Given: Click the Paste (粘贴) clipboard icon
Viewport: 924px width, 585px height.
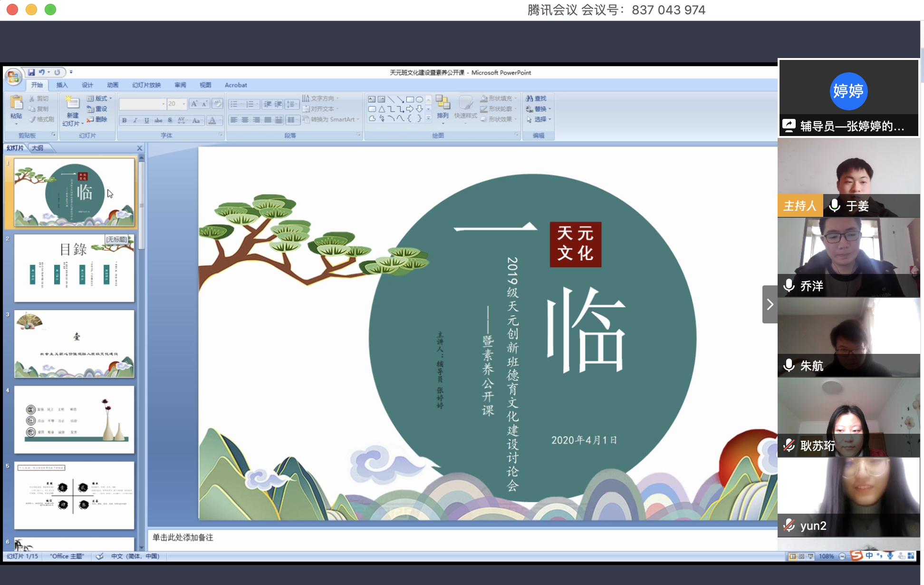Looking at the screenshot, I should [x=16, y=103].
